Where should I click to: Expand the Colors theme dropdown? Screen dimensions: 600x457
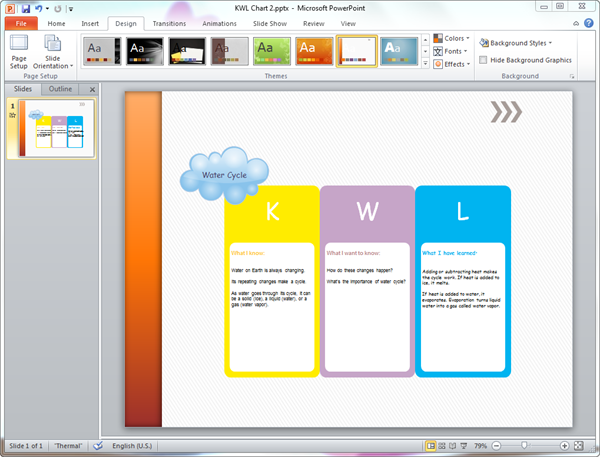(x=453, y=39)
